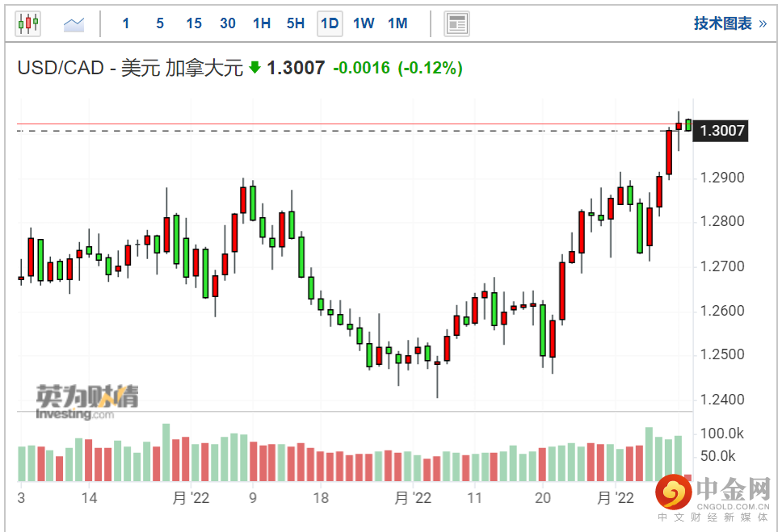Click the green down-arrow price indicator
Screen dimensions: 782x532
click(x=255, y=68)
